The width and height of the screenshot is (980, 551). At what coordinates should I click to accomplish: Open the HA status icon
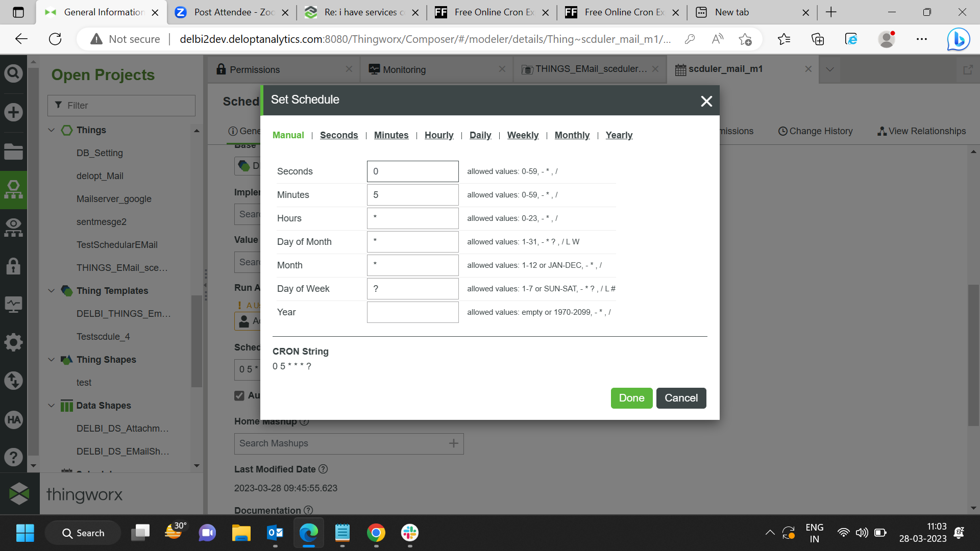click(x=13, y=420)
